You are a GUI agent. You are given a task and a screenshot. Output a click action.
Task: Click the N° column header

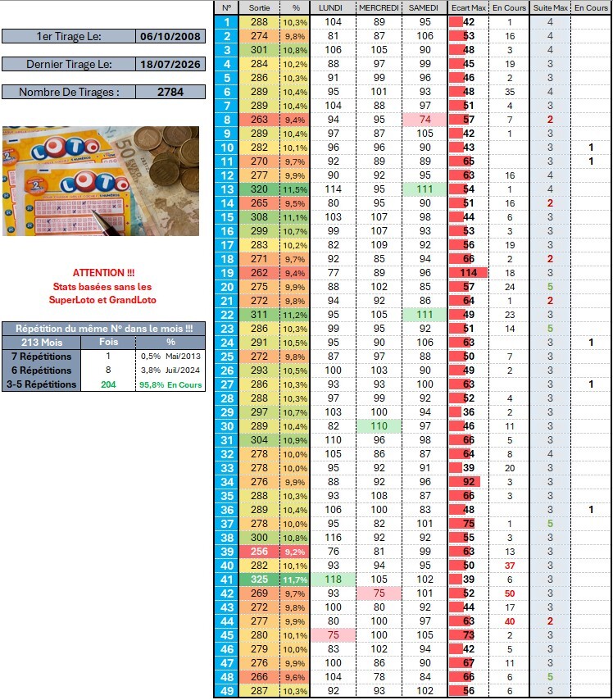tap(227, 7)
